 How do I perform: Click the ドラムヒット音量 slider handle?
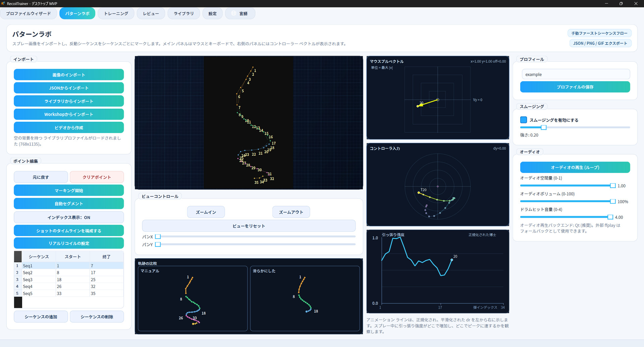coord(610,217)
